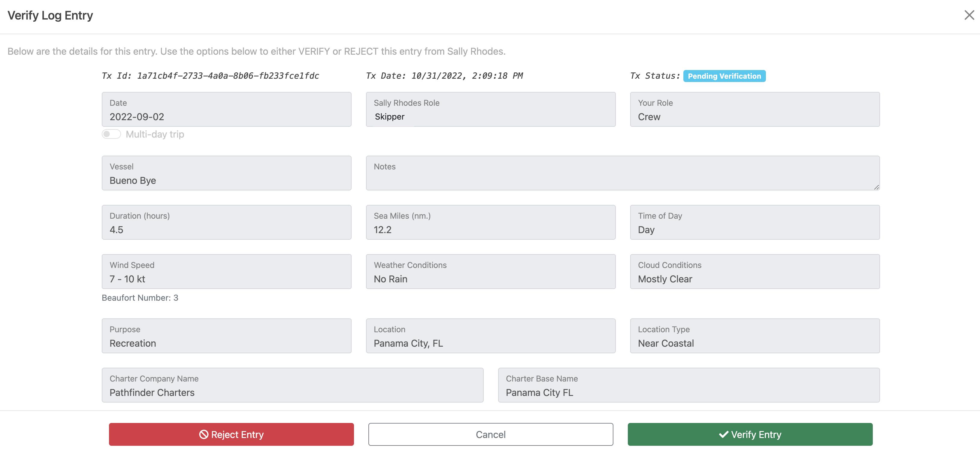Open the Cloud Conditions field showing Mostly Clear
Viewport: 980px width, 453px height.
(755, 272)
